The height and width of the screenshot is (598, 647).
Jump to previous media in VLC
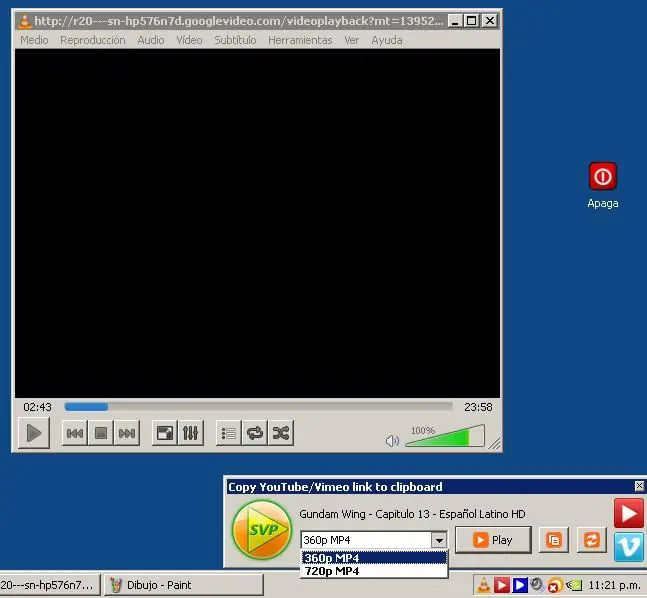[75, 433]
